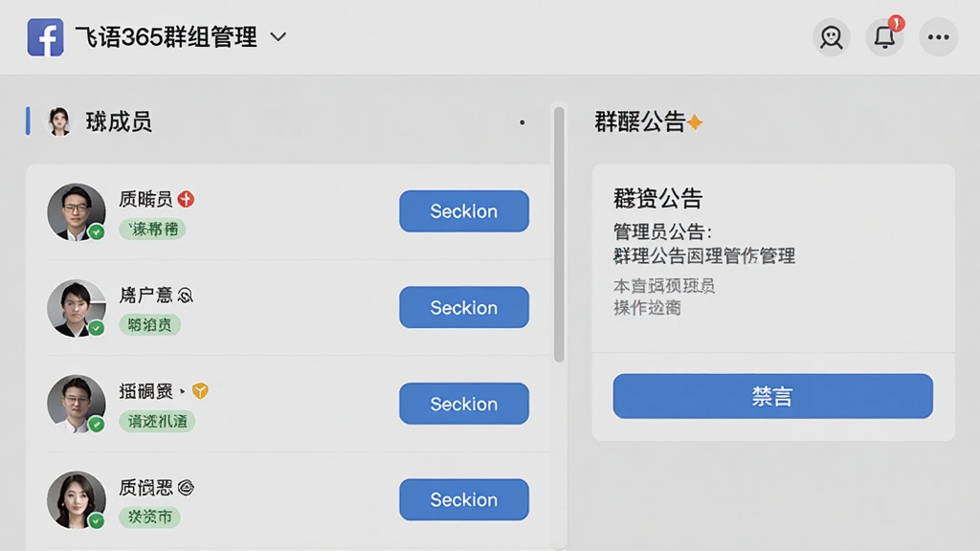The image size is (980, 551).
Task: Click green verified check on 席户意 avatar
Action: [x=97, y=329]
